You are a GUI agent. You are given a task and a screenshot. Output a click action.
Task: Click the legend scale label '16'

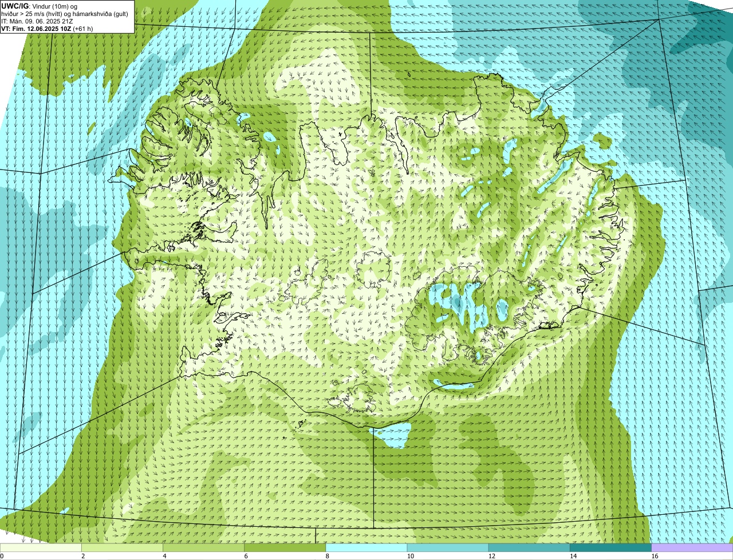(655, 556)
